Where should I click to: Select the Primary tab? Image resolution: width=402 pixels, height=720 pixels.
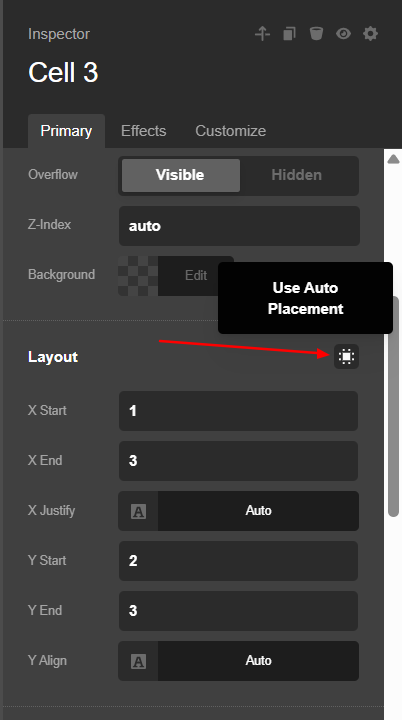66,131
